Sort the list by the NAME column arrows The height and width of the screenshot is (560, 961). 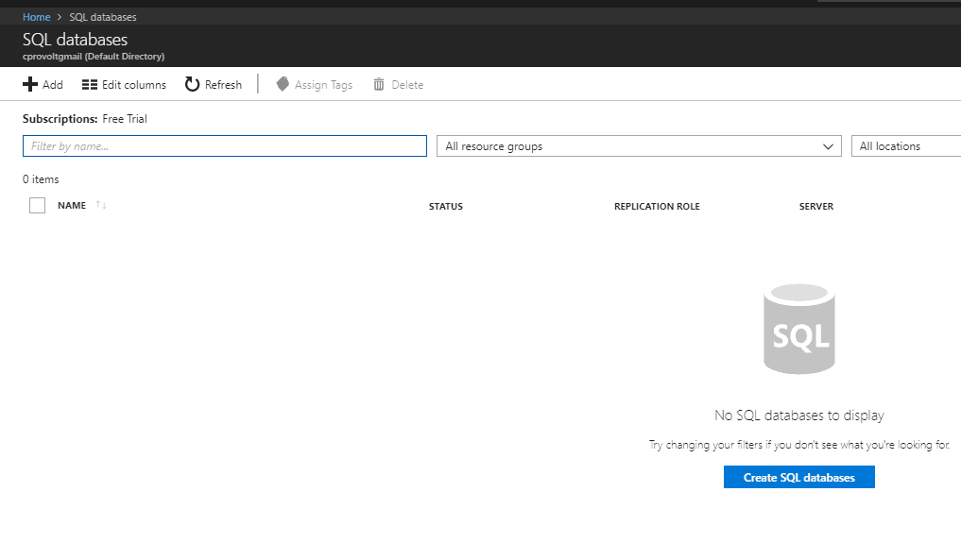click(x=101, y=205)
